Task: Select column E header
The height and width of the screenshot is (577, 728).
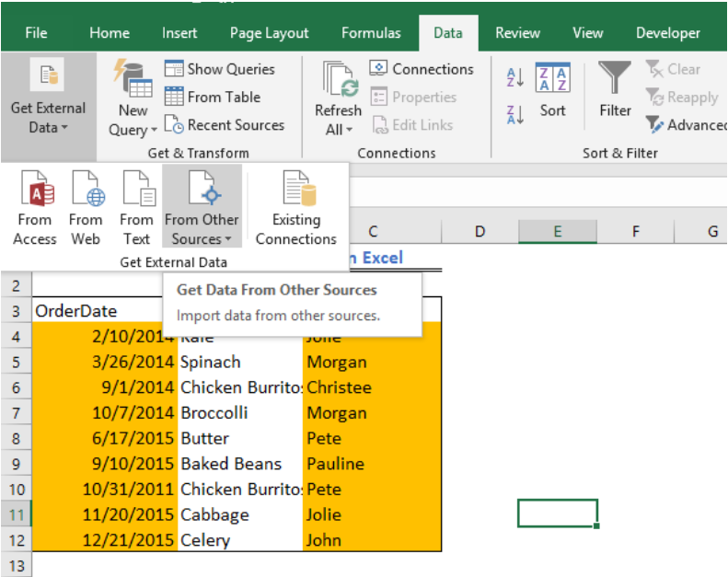Action: 557,232
